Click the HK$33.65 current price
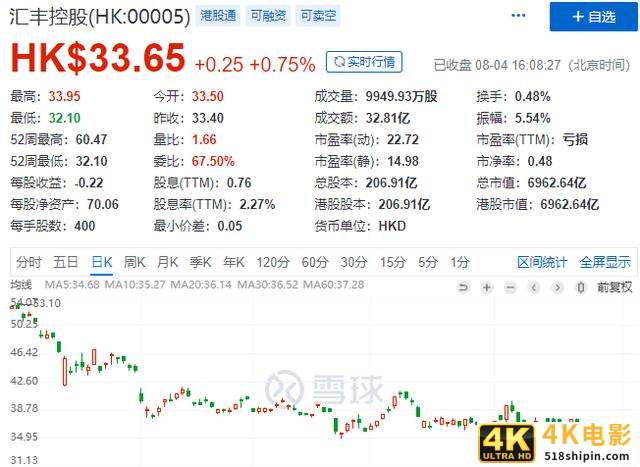Image resolution: width=640 pixels, height=467 pixels. pos(98,58)
